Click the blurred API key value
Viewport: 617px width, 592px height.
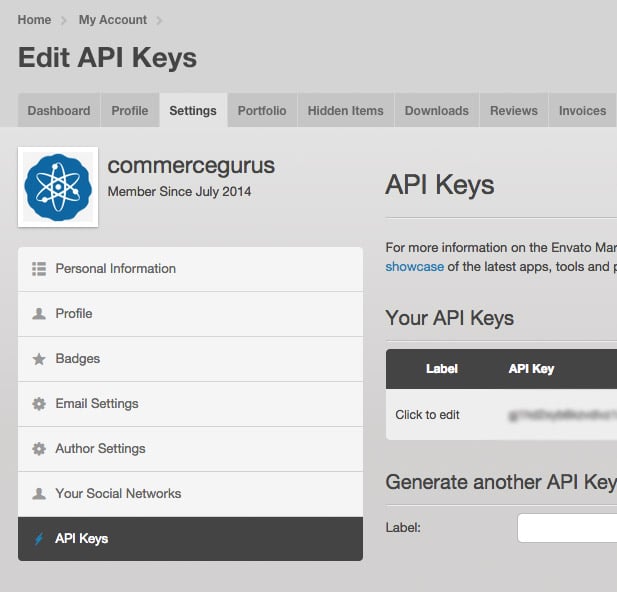(x=563, y=415)
